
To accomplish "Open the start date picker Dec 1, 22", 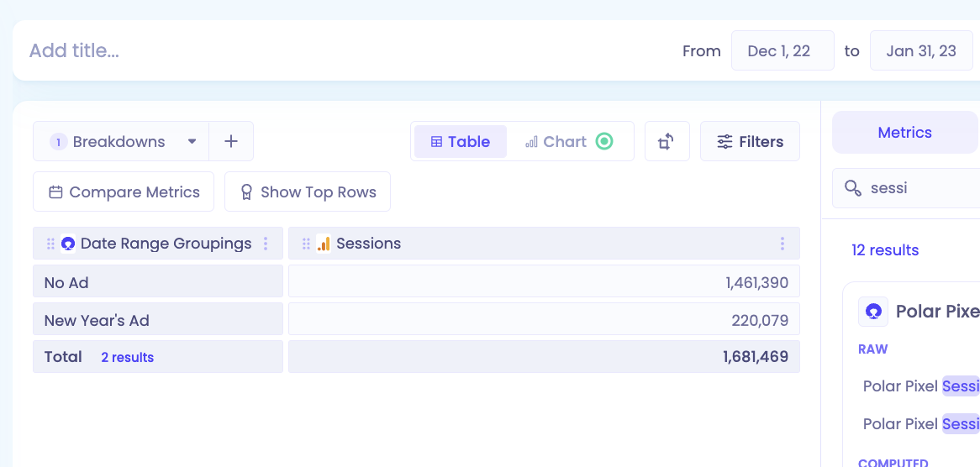I will tap(782, 50).
